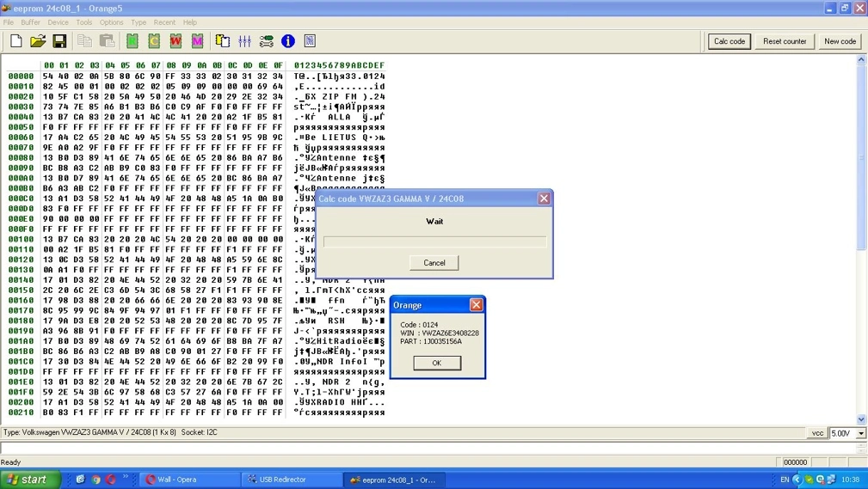Open chip type selection icon

click(x=223, y=41)
